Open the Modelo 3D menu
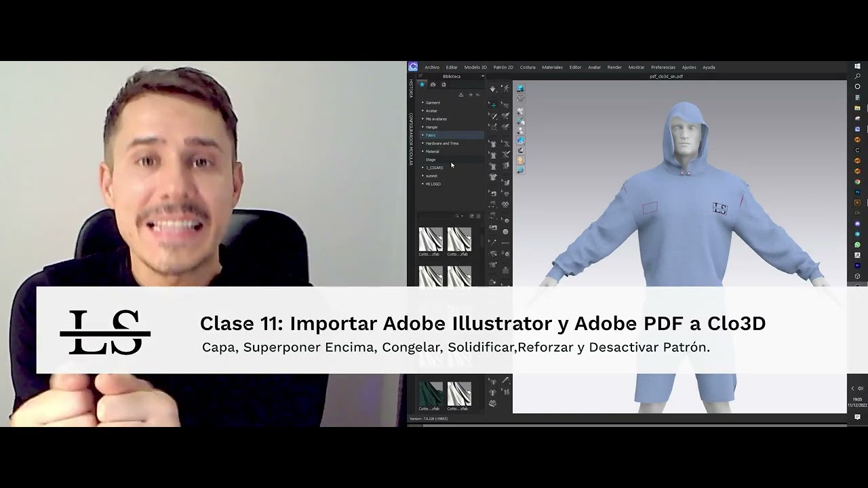This screenshot has width=868, height=488. (475, 67)
